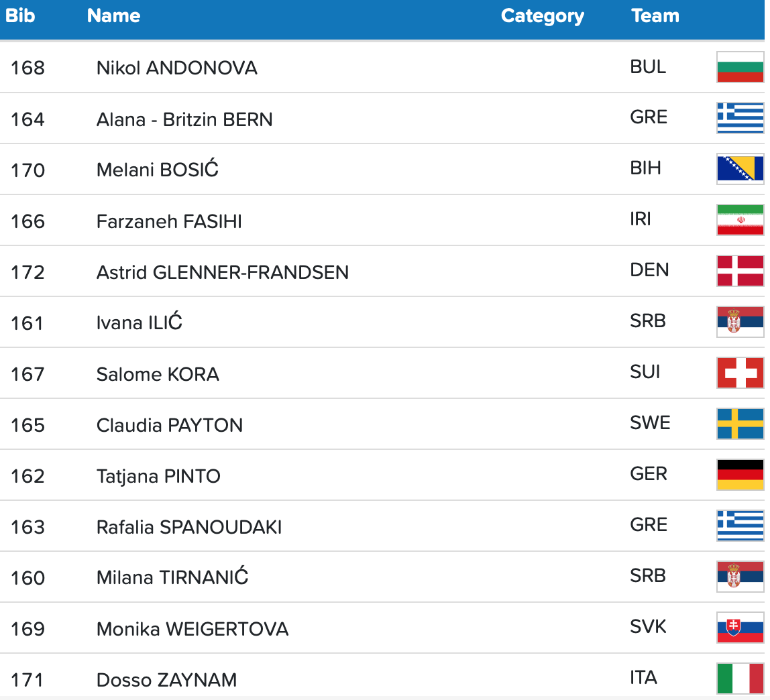Open athlete Farzaneh FASIHI
This screenshot has width=770, height=700.
(x=169, y=221)
